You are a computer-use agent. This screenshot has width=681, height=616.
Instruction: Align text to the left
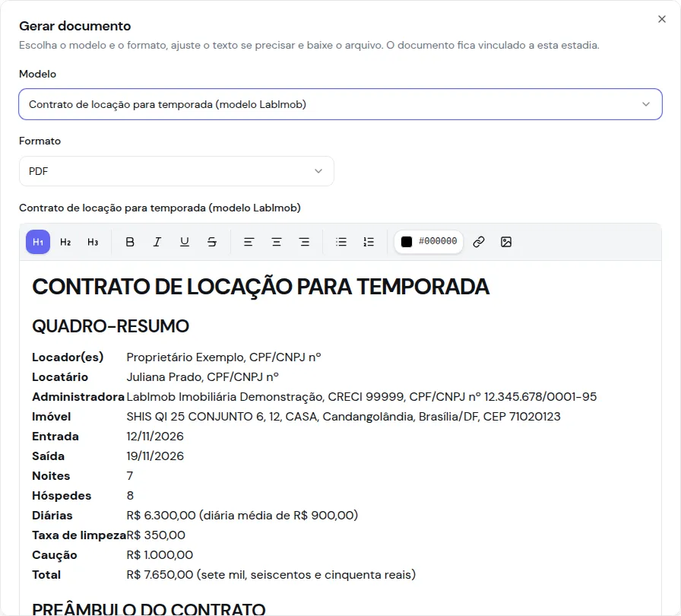[x=249, y=242]
